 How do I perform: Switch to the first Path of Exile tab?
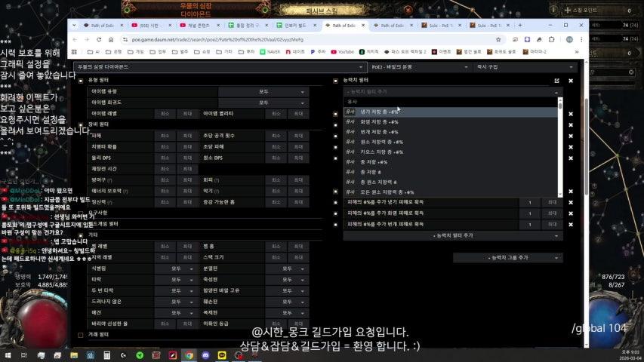[x=103, y=25]
